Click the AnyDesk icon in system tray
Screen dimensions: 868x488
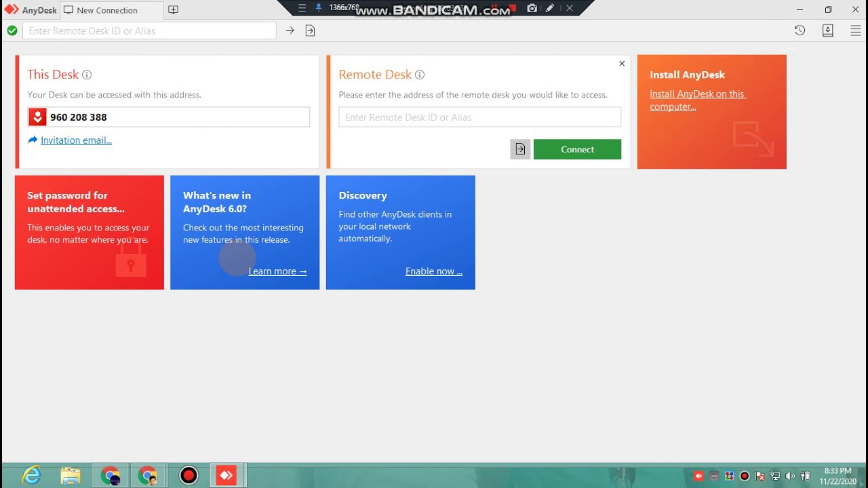[x=698, y=476]
